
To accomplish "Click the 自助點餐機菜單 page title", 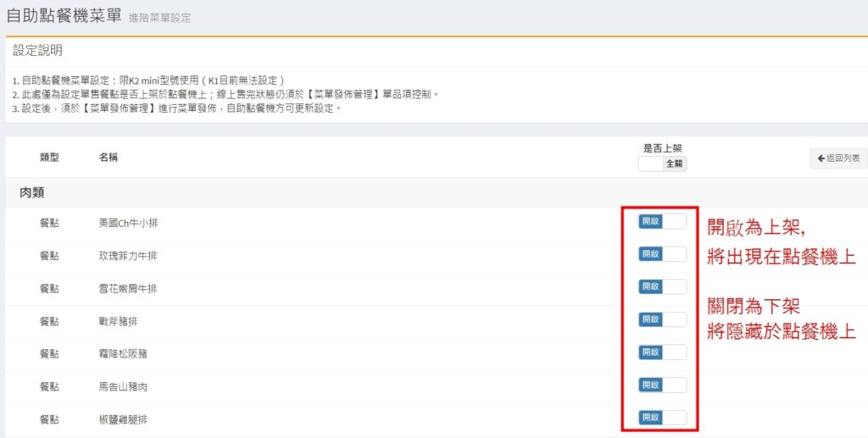I will 64,15.
